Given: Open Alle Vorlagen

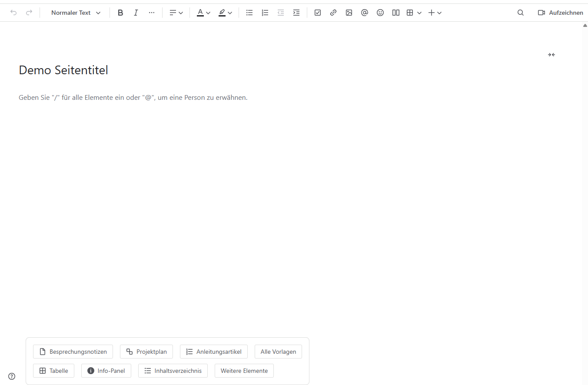Looking at the screenshot, I should tap(278, 352).
